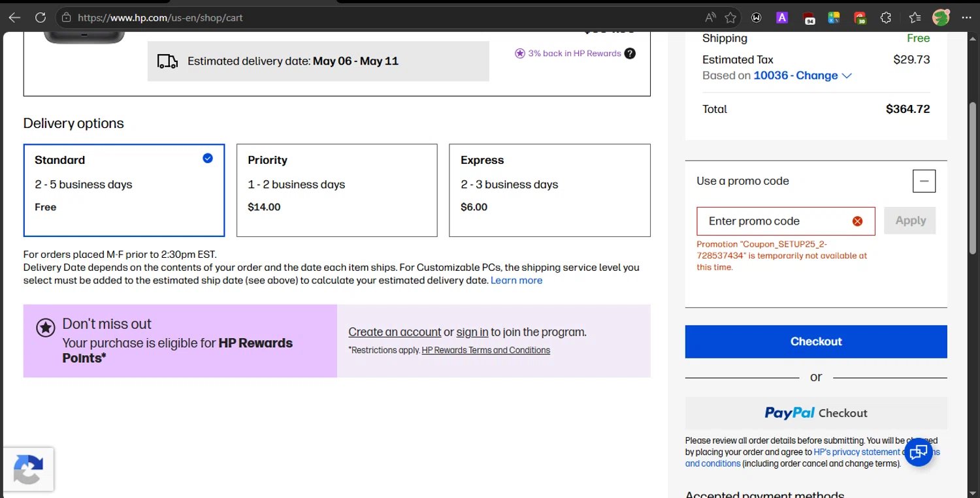
Task: Click the Estimated Tax value $29.73
Action: [x=911, y=59]
